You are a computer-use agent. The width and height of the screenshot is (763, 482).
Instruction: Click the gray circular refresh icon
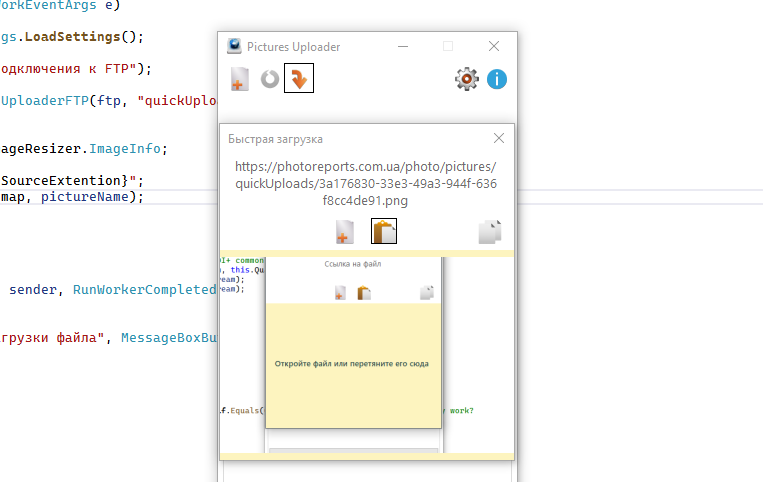(x=269, y=79)
